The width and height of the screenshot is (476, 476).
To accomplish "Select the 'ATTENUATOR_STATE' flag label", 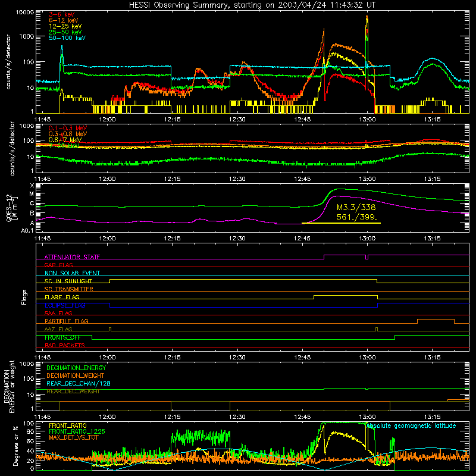I will click(x=72, y=257).
